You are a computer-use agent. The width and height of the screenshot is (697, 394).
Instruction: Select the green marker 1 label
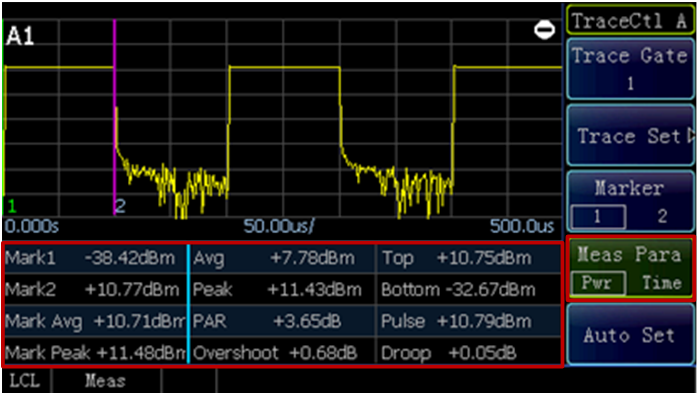[12, 206]
